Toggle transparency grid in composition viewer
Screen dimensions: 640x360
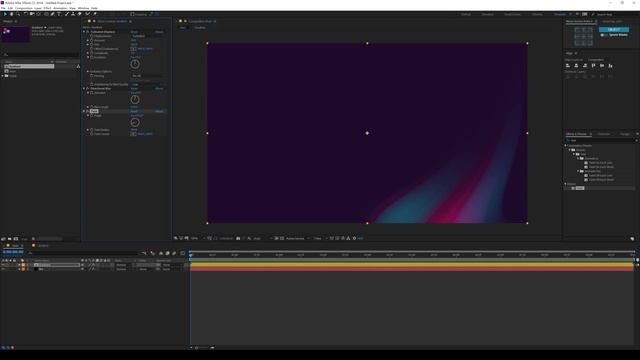pyautogui.click(x=282, y=238)
